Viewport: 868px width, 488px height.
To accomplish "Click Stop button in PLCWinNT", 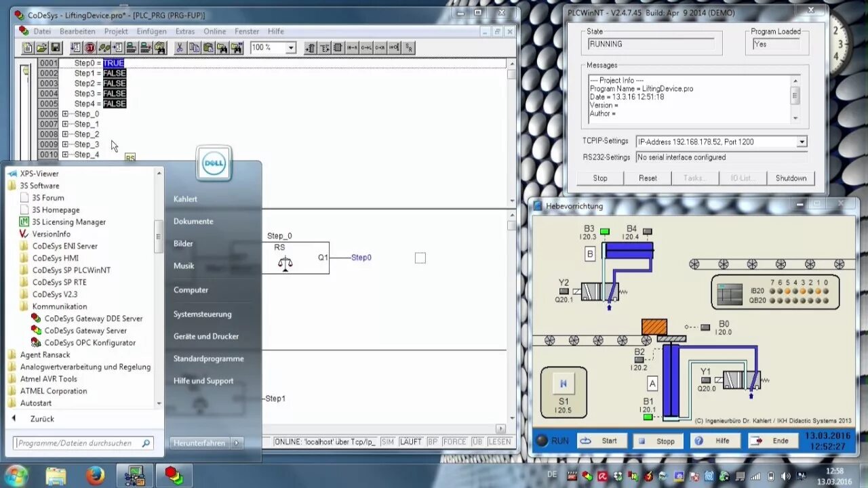I will point(600,178).
